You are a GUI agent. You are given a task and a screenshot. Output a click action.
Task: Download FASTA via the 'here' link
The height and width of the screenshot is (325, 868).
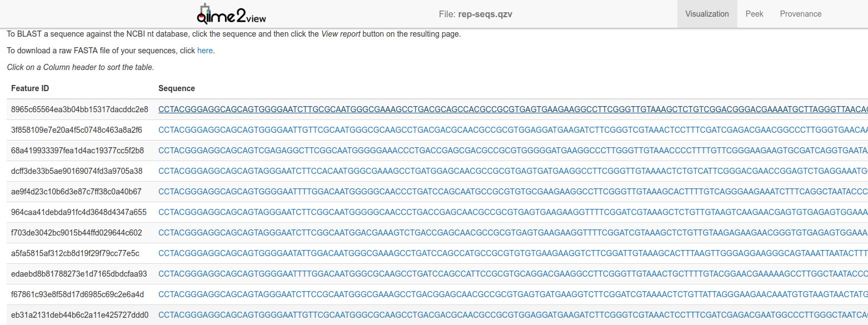coord(204,51)
